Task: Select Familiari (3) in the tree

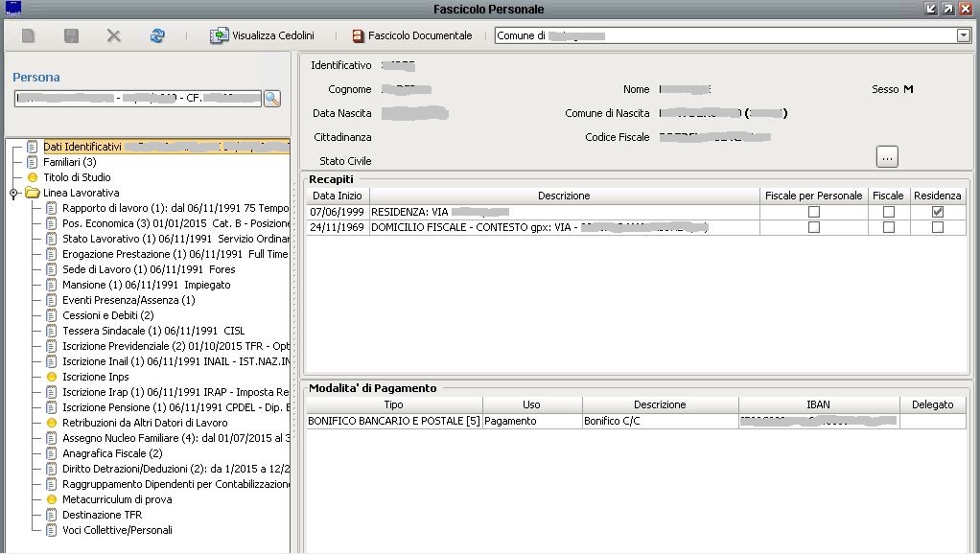Action: click(x=69, y=162)
